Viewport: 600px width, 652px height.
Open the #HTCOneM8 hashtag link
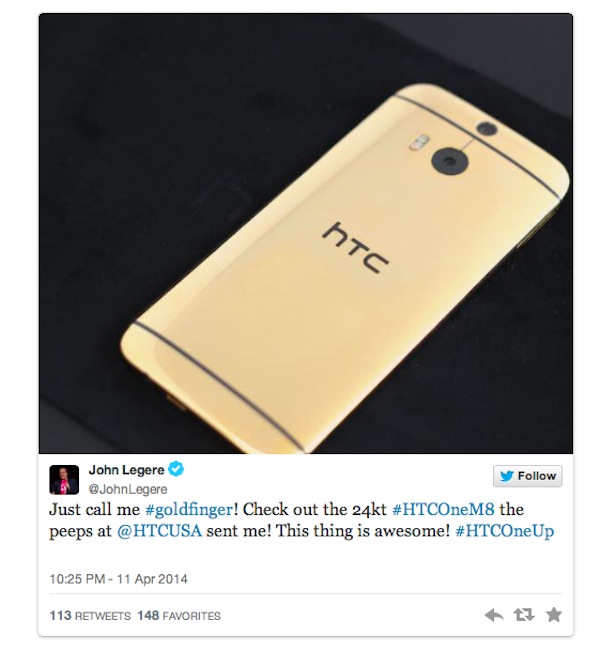[443, 509]
